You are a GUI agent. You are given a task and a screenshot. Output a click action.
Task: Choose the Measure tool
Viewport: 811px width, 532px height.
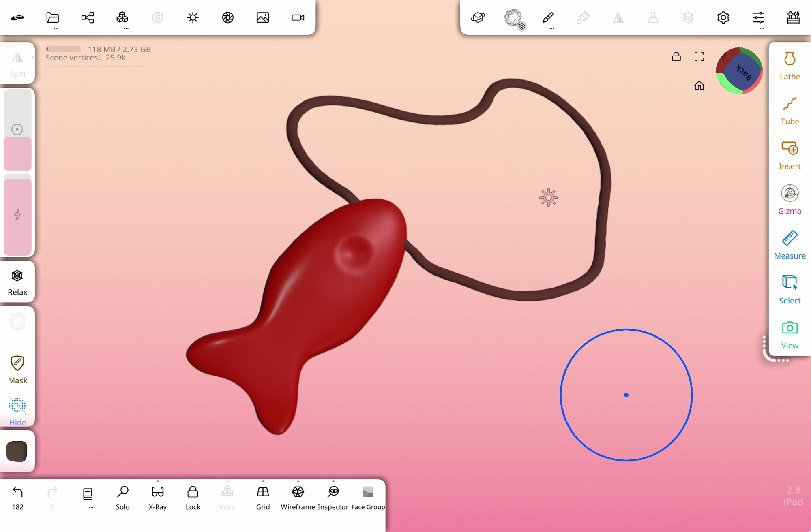(x=789, y=244)
